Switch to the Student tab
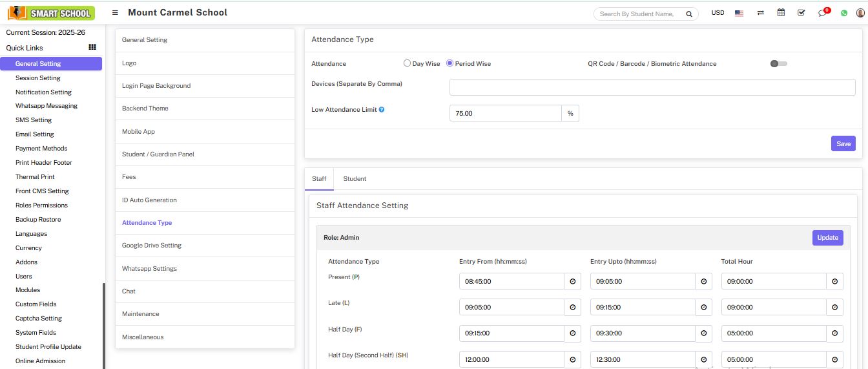868x369 pixels. 355,178
